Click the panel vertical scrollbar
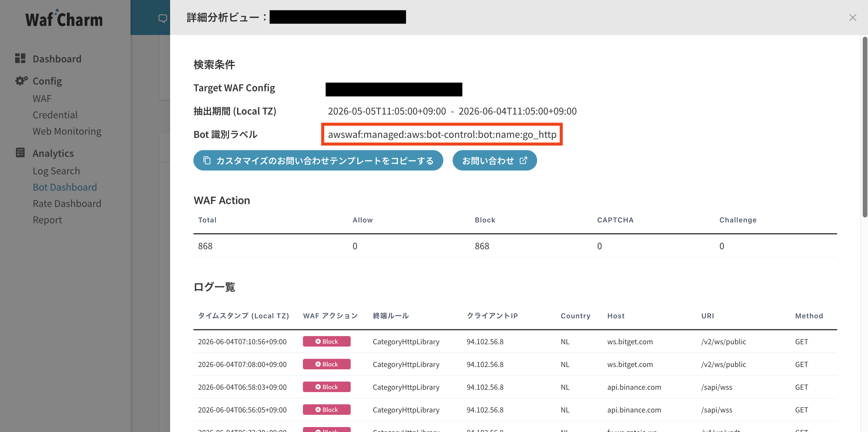Viewport: 868px width, 432px height. [865, 127]
